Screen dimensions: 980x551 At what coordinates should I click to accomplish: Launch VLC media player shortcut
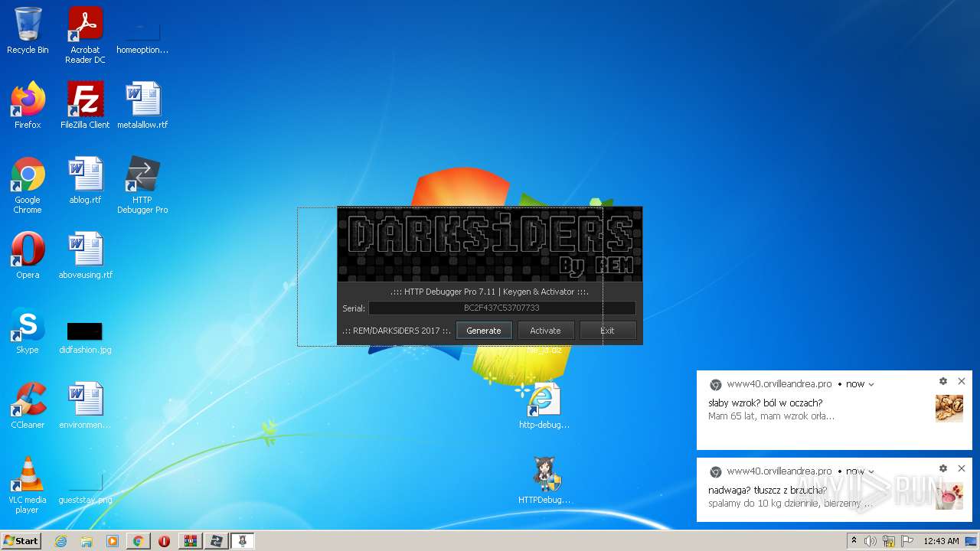click(x=28, y=484)
